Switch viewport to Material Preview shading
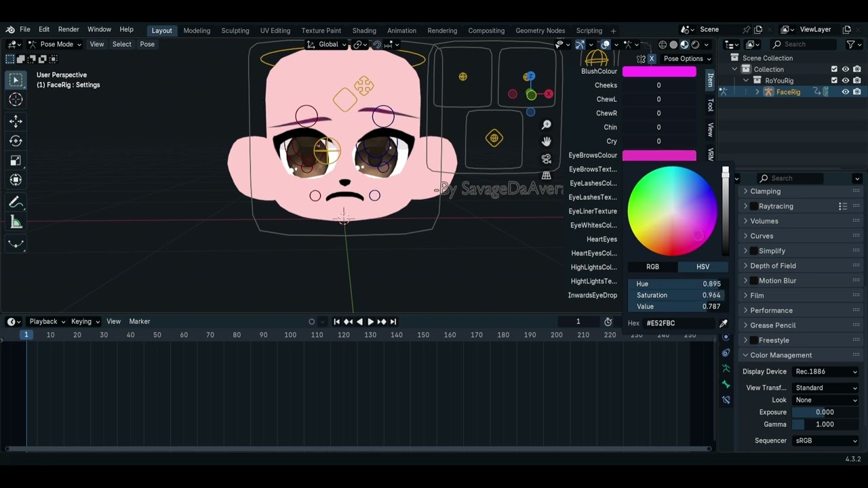The image size is (868, 488). pos(684,44)
